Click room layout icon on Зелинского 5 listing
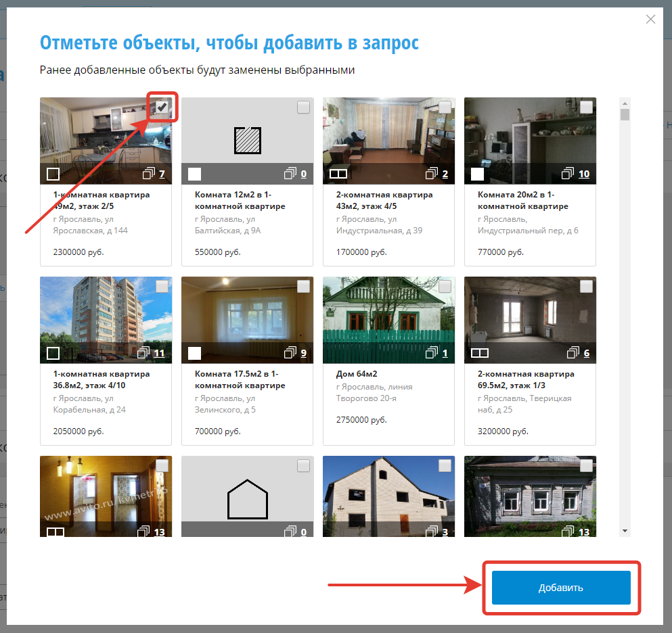 coord(194,353)
